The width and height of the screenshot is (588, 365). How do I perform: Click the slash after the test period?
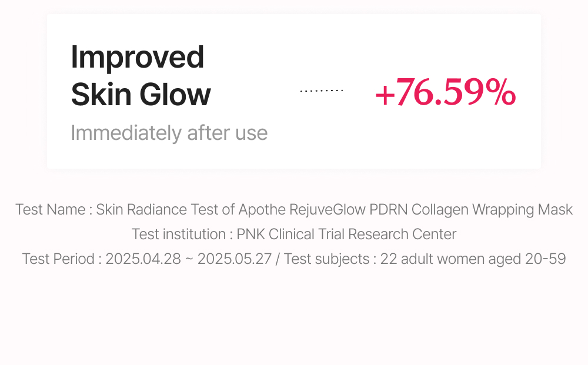click(x=278, y=259)
